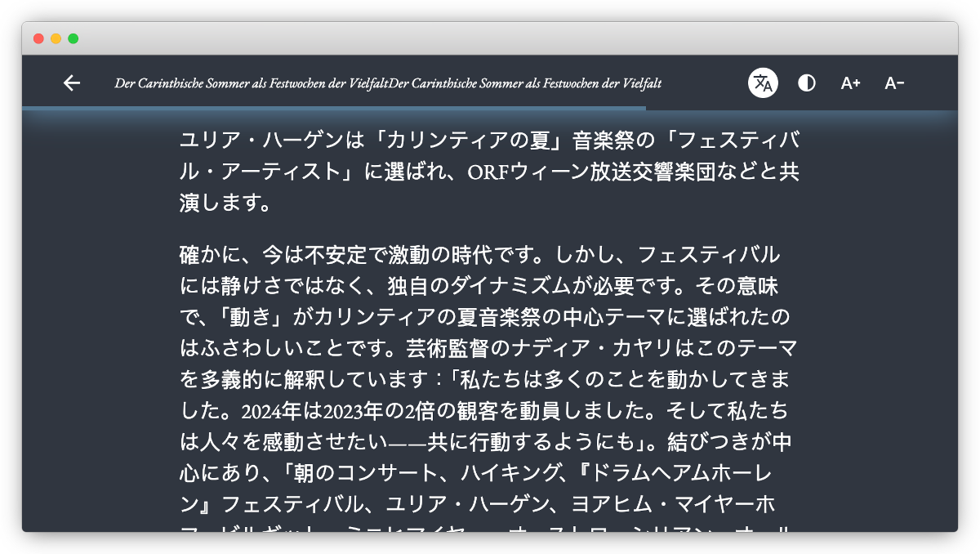980x554 pixels.
Task: Decrease font size with A−
Action: tap(894, 83)
